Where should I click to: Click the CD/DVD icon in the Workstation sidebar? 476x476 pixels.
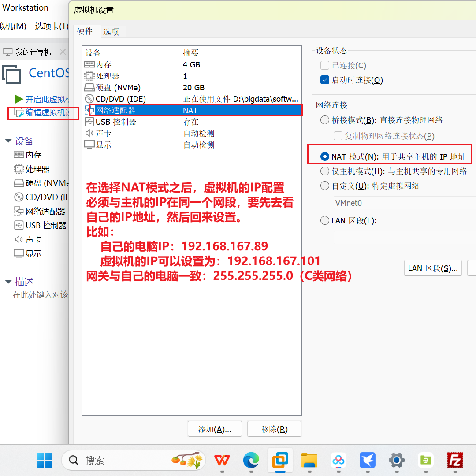coord(19,197)
